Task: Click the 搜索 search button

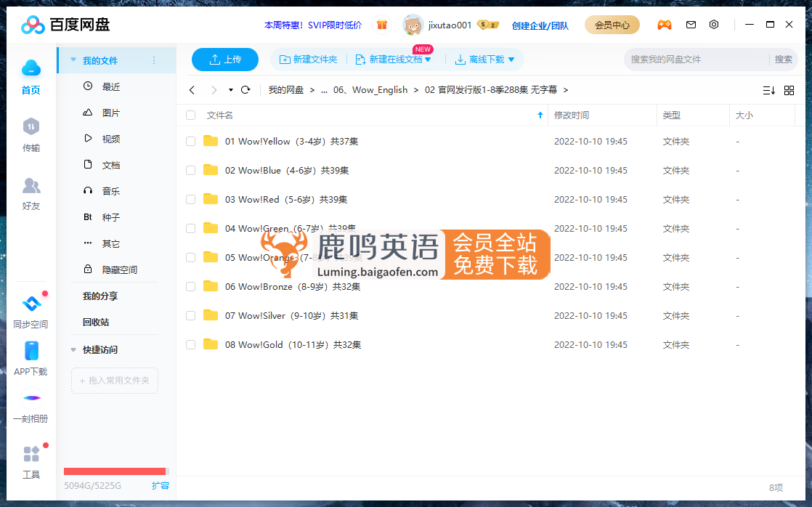Action: point(783,60)
